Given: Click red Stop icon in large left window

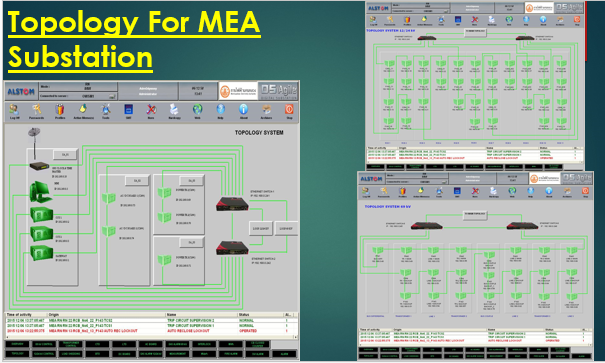Looking at the screenshot, I should pos(289,110).
